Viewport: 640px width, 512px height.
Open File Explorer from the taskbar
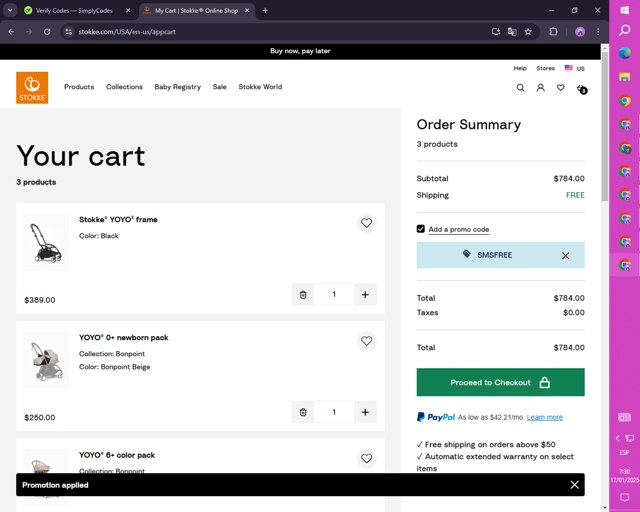(624, 77)
